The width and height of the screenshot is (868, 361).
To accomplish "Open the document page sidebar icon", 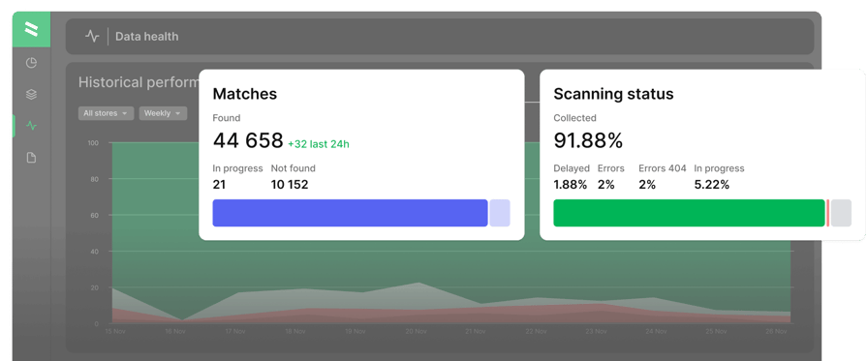I will [x=32, y=158].
